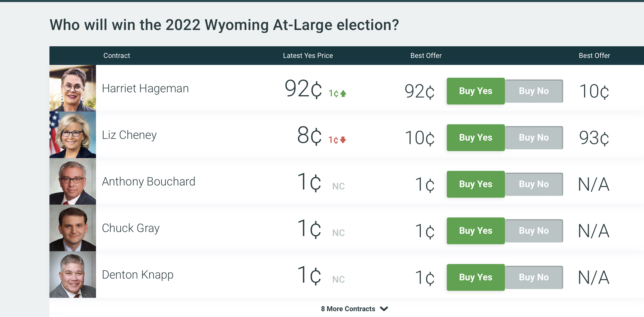Buy Yes on Liz Cheney
This screenshot has width=644, height=317.
(x=476, y=138)
